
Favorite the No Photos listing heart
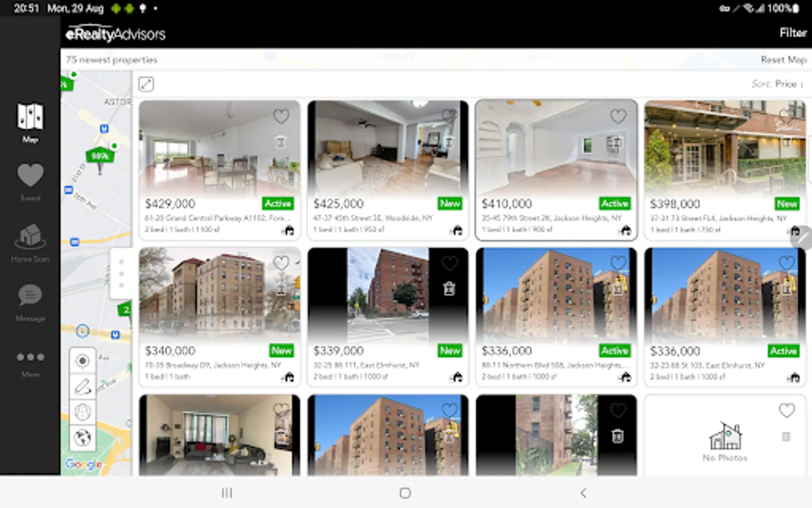786,410
